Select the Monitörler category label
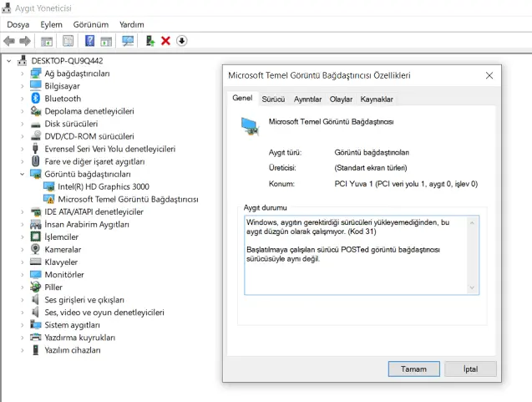 click(x=64, y=275)
